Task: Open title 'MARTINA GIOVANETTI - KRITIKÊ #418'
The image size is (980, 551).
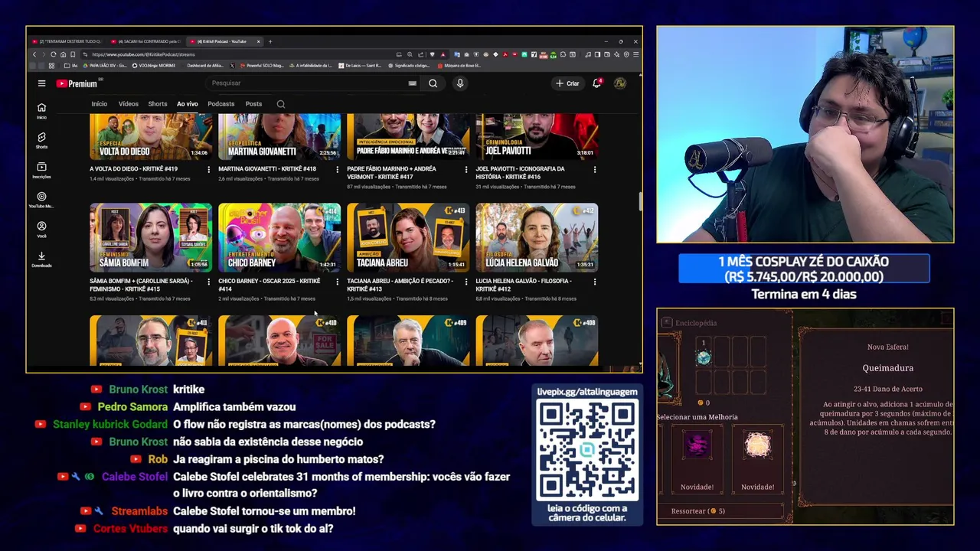Action: click(267, 169)
